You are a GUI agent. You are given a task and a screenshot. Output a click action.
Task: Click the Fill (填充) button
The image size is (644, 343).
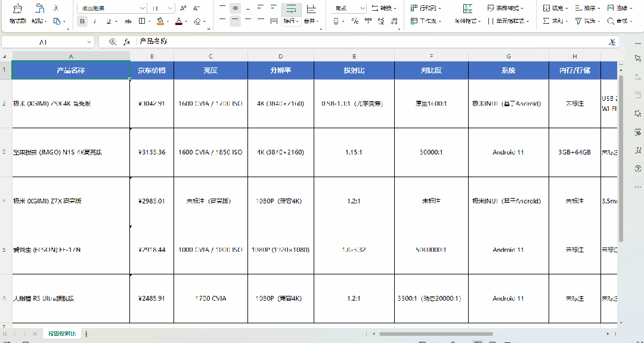555,8
